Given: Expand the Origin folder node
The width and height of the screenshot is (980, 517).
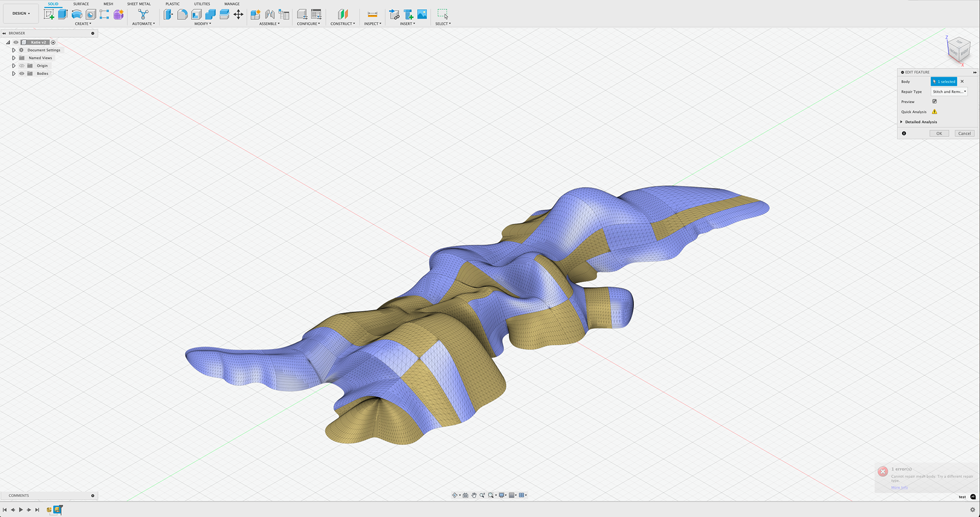Looking at the screenshot, I should click(x=14, y=65).
